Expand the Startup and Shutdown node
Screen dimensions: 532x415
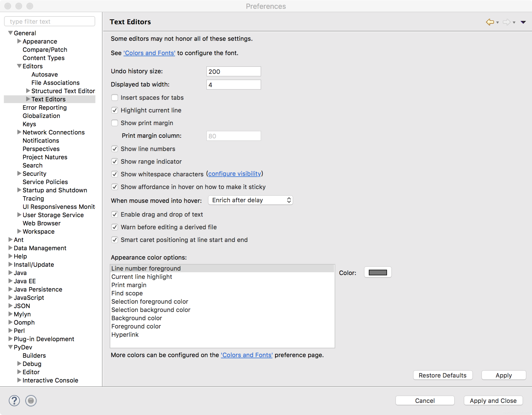(19, 190)
